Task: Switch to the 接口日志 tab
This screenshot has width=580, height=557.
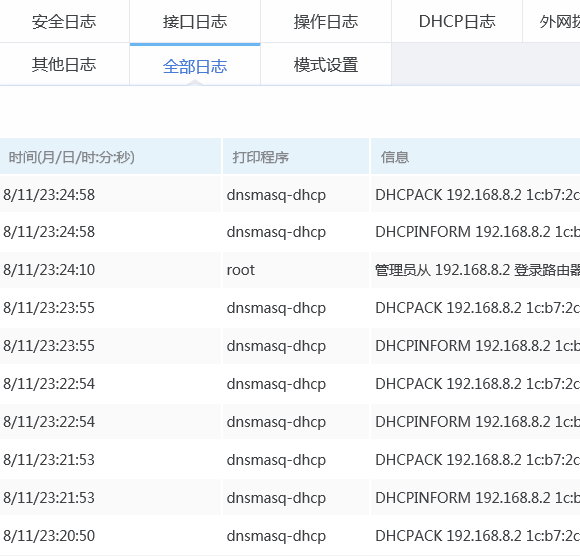Action: coord(195,21)
